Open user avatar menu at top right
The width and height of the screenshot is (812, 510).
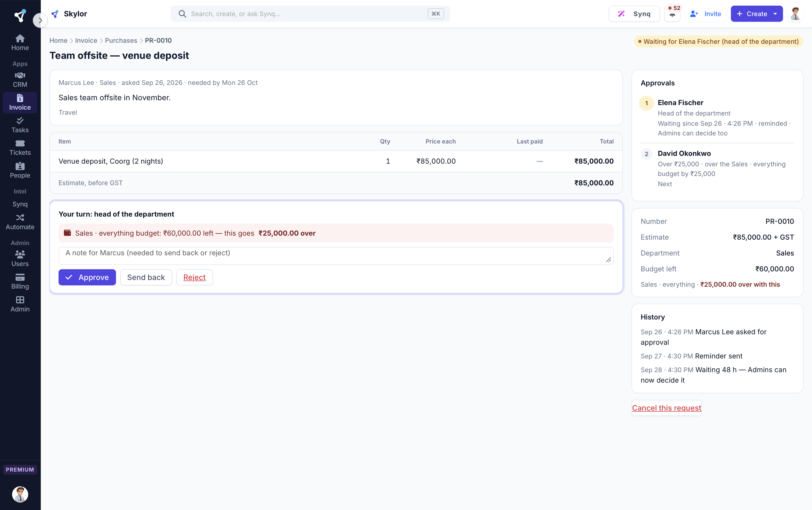point(795,14)
